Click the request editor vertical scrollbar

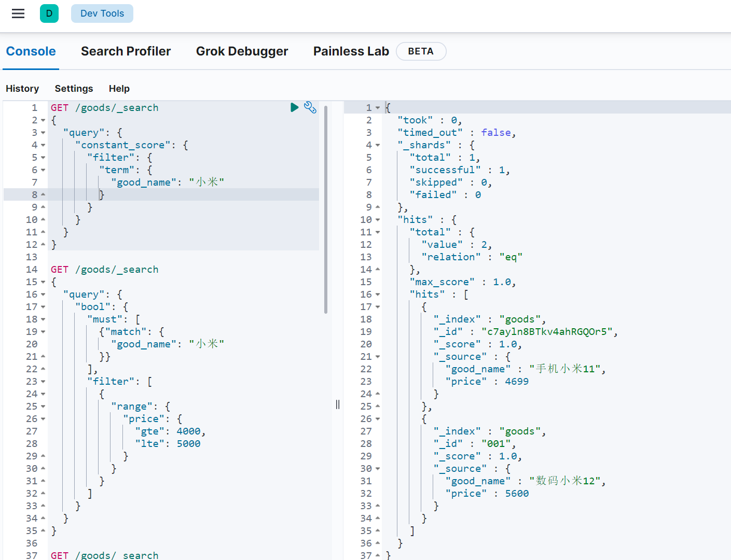click(x=326, y=209)
